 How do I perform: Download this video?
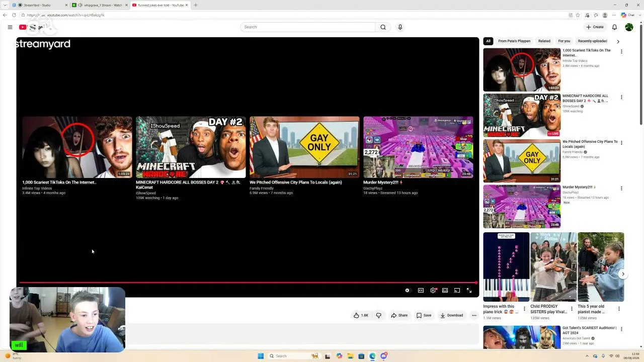click(x=452, y=315)
